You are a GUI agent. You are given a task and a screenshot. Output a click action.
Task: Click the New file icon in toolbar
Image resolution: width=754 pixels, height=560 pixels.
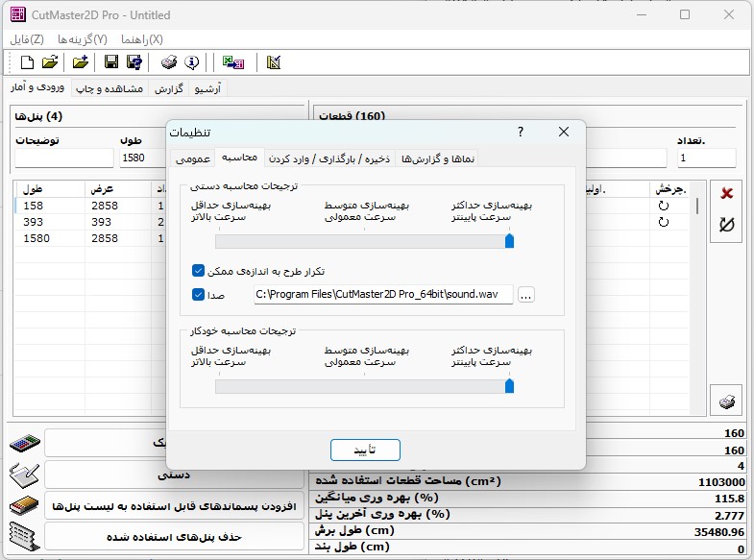point(27,62)
